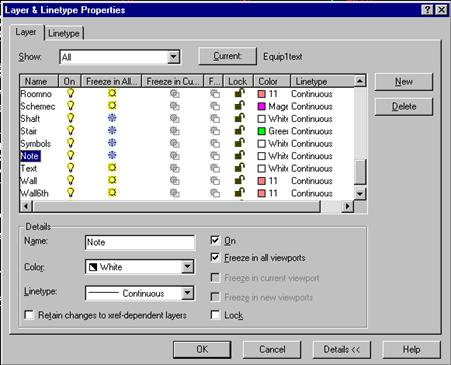Screen dimensions: 451x365
Task: Toggle the On lightbulb for Wall6th layer
Action: (70, 193)
